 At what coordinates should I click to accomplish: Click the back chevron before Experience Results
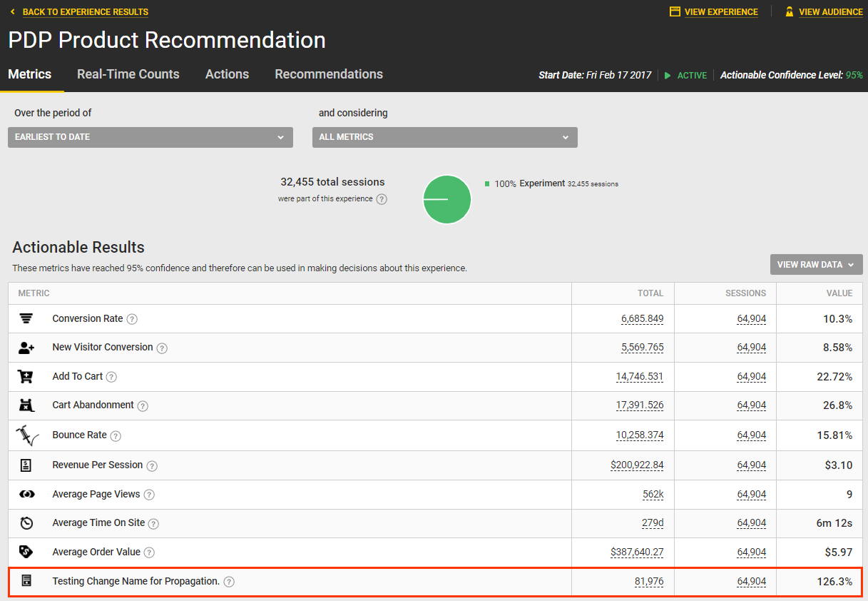pos(12,12)
